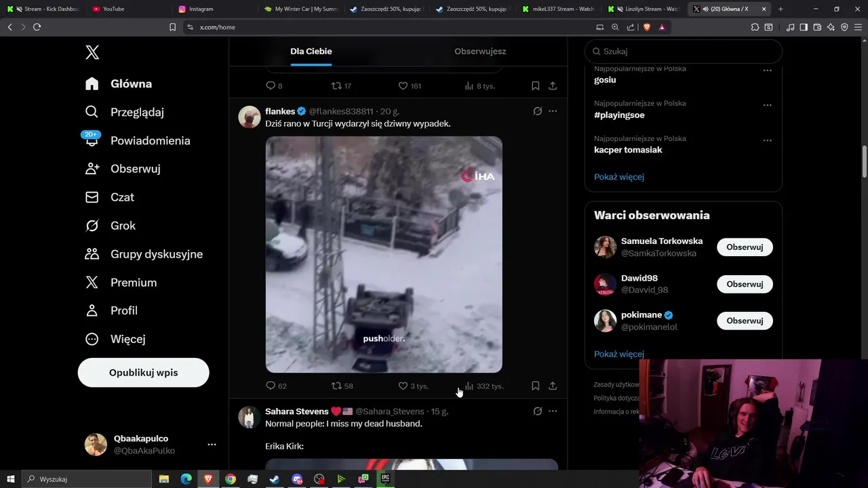Image resolution: width=868 pixels, height=488 pixels.
Task: Click Grok icon on Sahara Stevens post
Action: click(538, 411)
